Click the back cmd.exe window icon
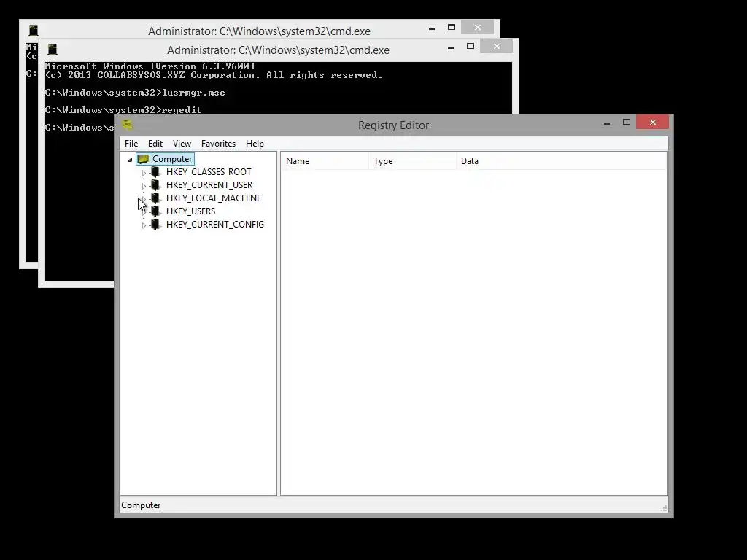Image resolution: width=747 pixels, height=560 pixels. [34, 31]
